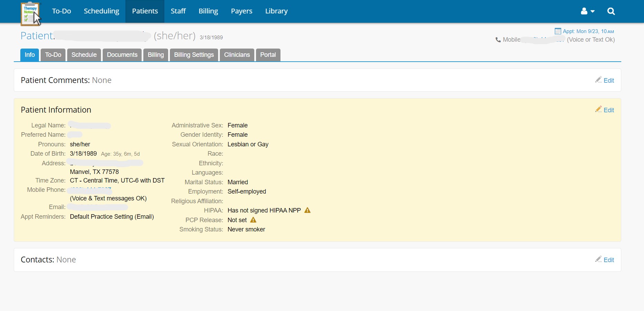Viewport: 644px width, 311px height.
Task: Open the Library section
Action: (276, 11)
